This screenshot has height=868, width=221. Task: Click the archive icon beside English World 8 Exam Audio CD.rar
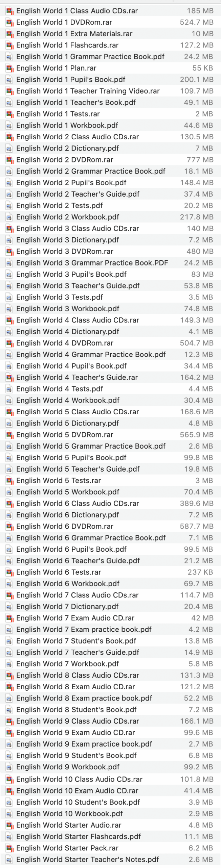(x=9, y=687)
